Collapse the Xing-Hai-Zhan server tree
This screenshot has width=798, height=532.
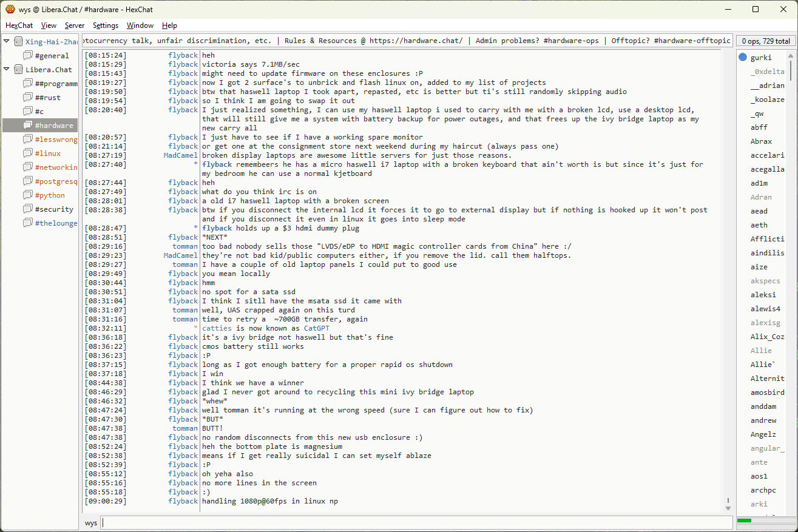point(7,41)
